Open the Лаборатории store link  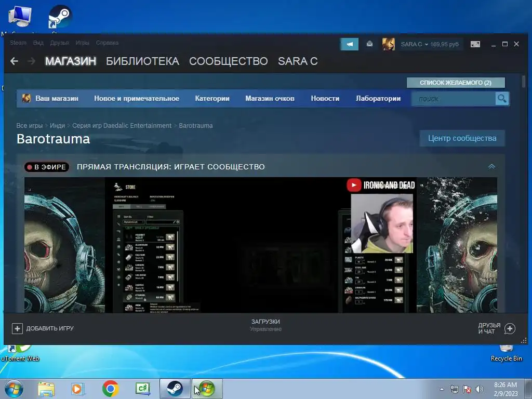[x=378, y=98]
